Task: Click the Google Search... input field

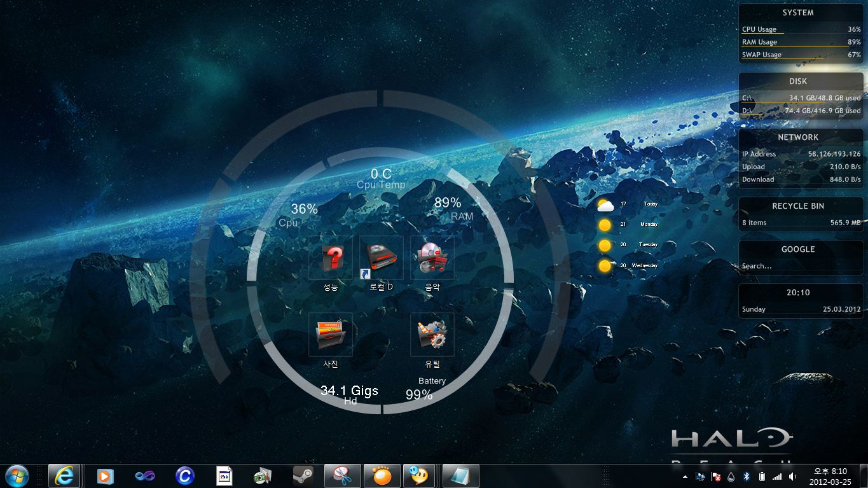Action: [x=801, y=266]
